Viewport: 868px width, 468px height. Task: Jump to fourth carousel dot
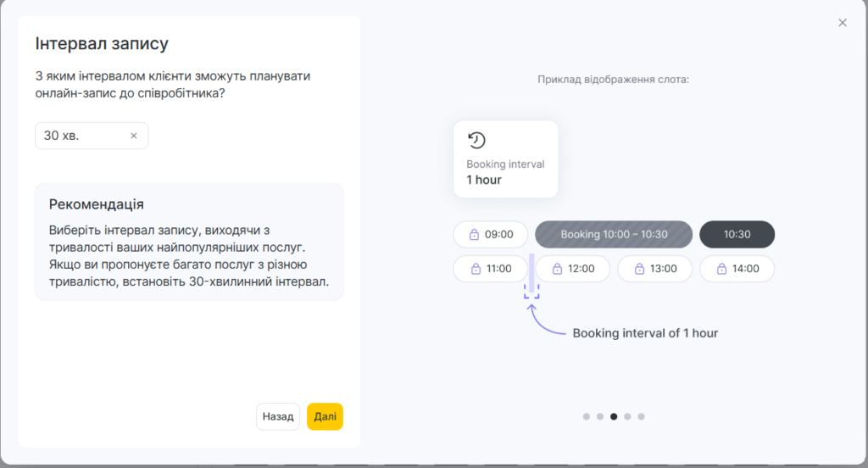point(627,416)
